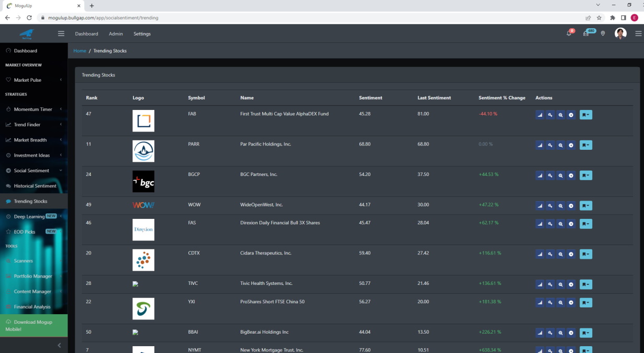This screenshot has width=644, height=353.
Task: Expand the Momentum Timer sidebar item
Action: [x=33, y=109]
